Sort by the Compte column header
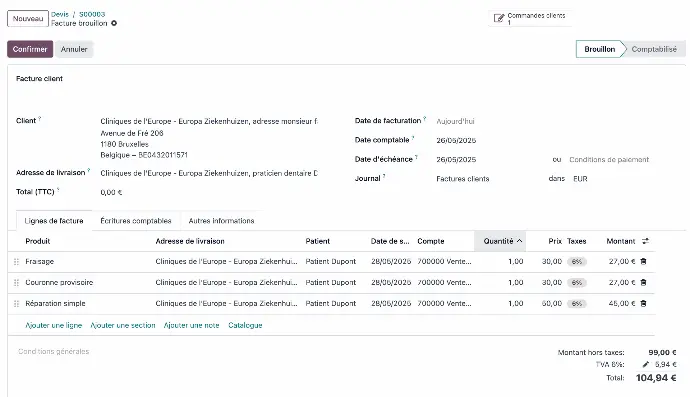Screen dimensions: 690x397 [431, 241]
